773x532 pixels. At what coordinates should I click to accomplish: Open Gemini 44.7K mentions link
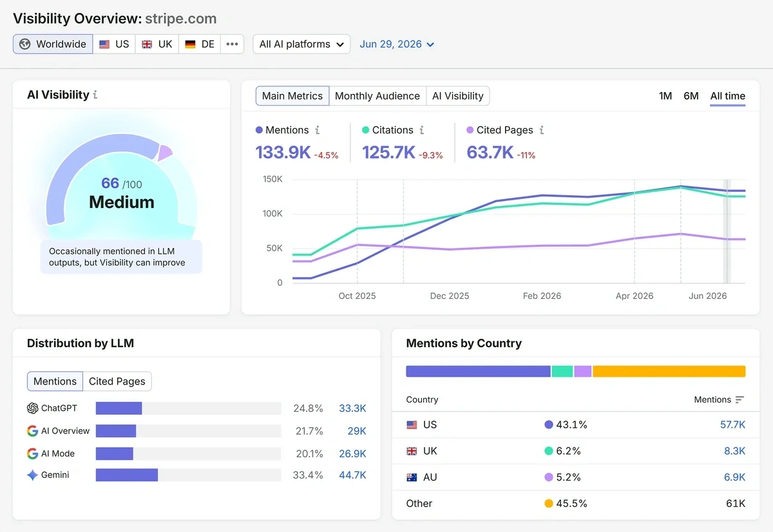coord(352,475)
